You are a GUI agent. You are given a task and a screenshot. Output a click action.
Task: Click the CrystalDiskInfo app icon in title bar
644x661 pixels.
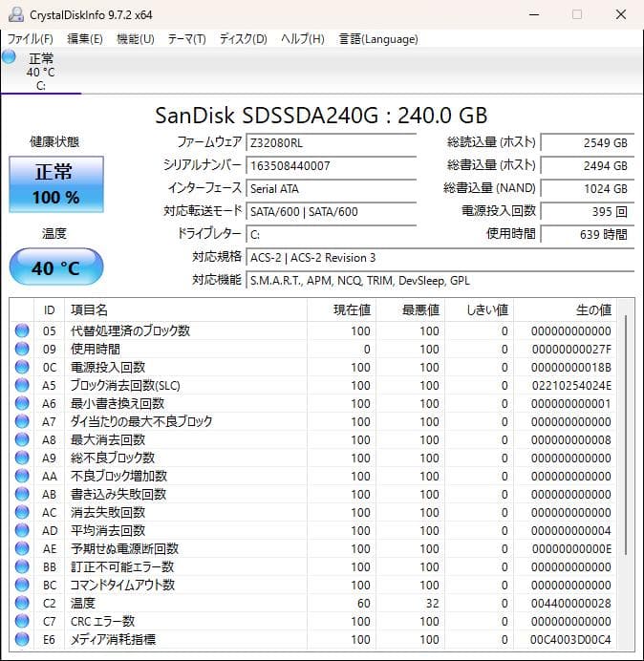[x=16, y=14]
